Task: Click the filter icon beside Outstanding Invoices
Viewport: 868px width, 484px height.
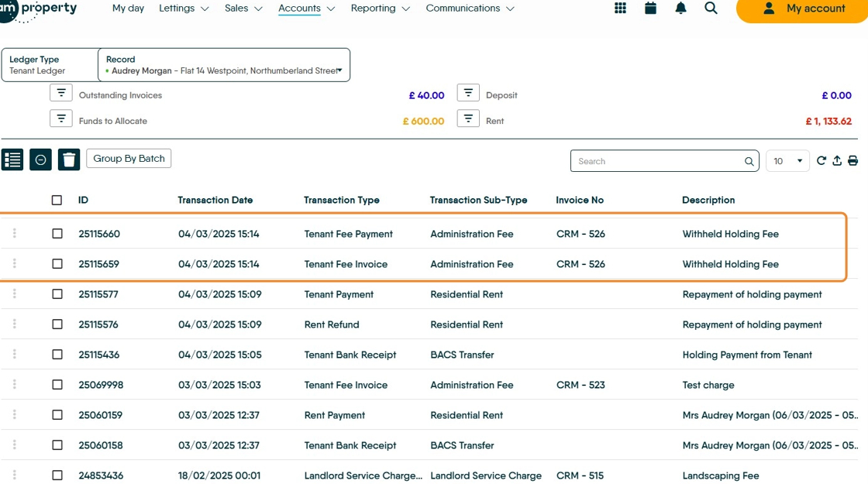Action: click(x=61, y=93)
